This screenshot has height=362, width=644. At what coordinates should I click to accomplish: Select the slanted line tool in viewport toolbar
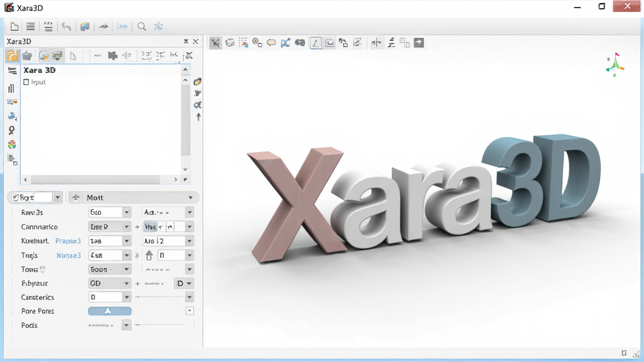coord(316,43)
